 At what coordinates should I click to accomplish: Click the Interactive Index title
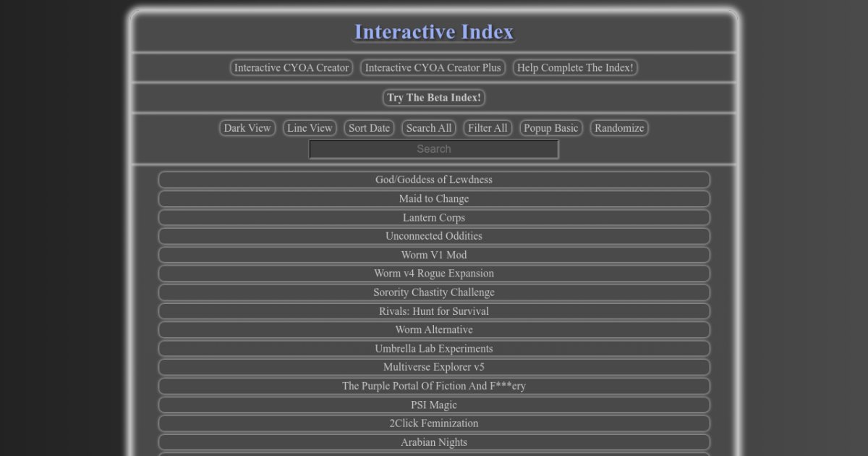tap(434, 33)
